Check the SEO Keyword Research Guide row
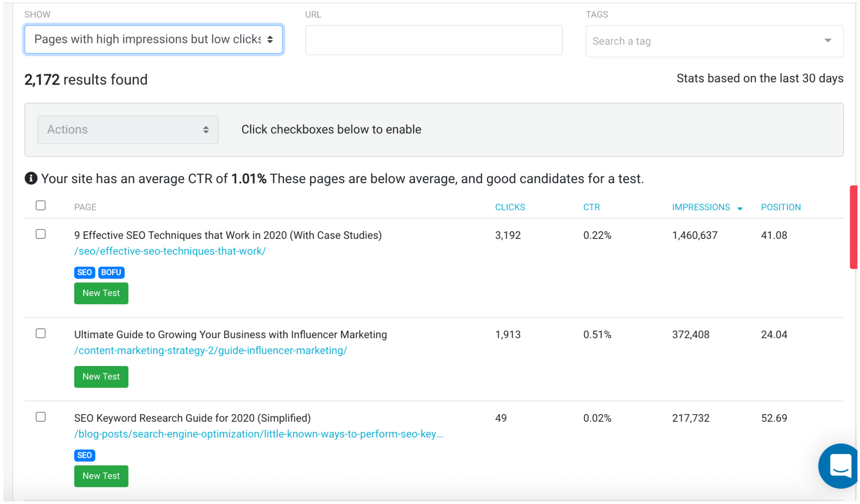Image resolution: width=860 pixels, height=504 pixels. click(41, 417)
